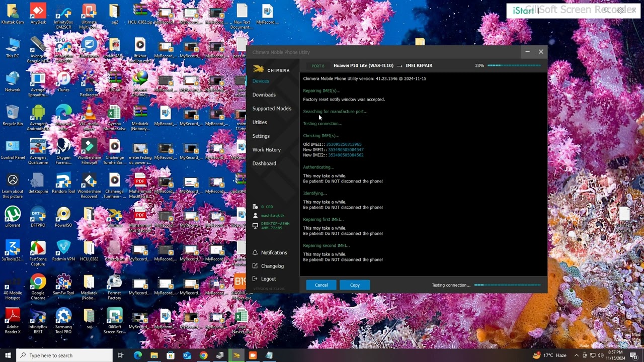Open File Explorer from the taskbar
644x362 pixels.
pos(154,355)
